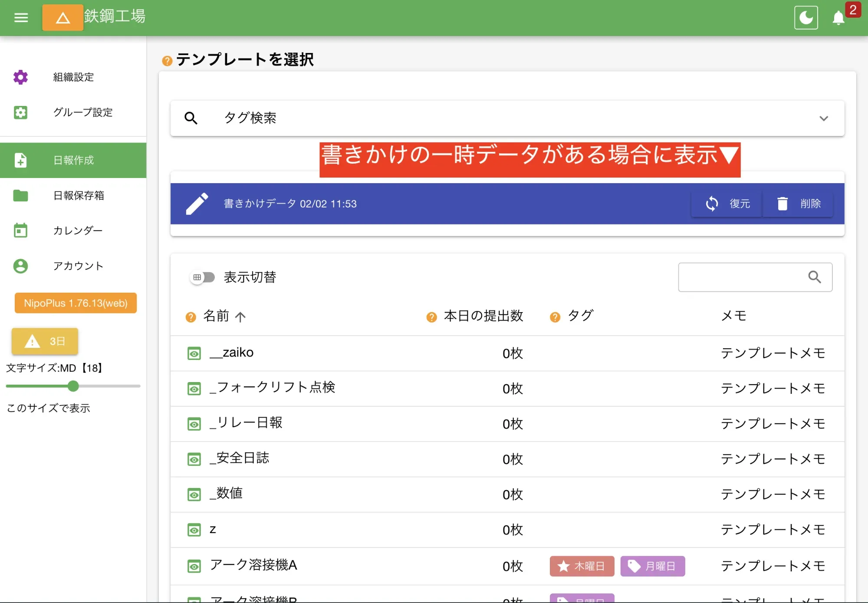Adjust the 文字サイズ slider
Image resolution: width=868 pixels, height=603 pixels.
click(73, 386)
